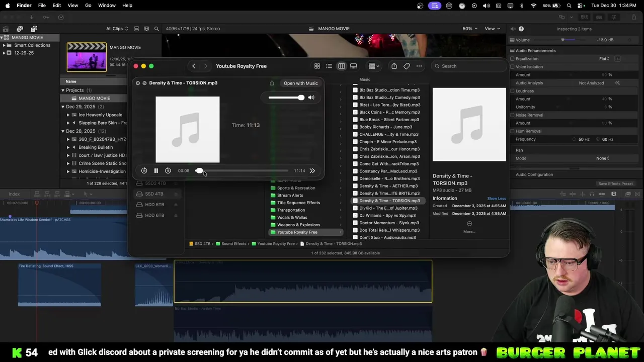The width and height of the screenshot is (644, 362).
Task: Click Open with Music button
Action: click(x=301, y=83)
